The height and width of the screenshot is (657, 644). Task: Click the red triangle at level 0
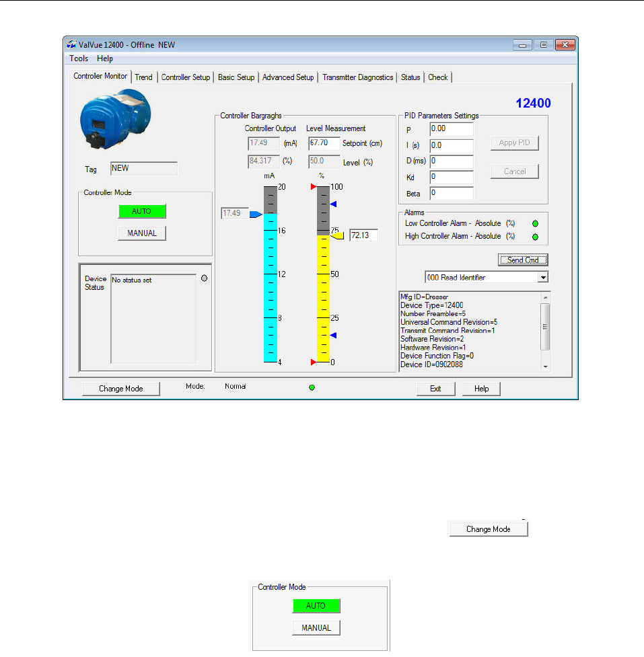pos(313,362)
